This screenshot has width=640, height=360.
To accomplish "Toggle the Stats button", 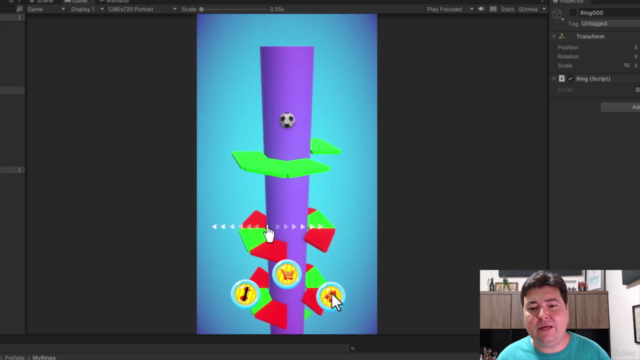I will point(507,9).
